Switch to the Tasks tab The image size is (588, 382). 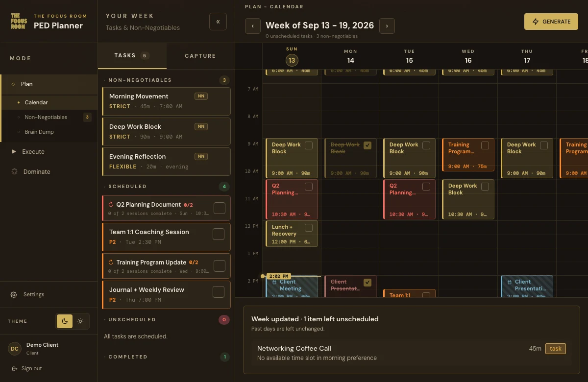132,56
